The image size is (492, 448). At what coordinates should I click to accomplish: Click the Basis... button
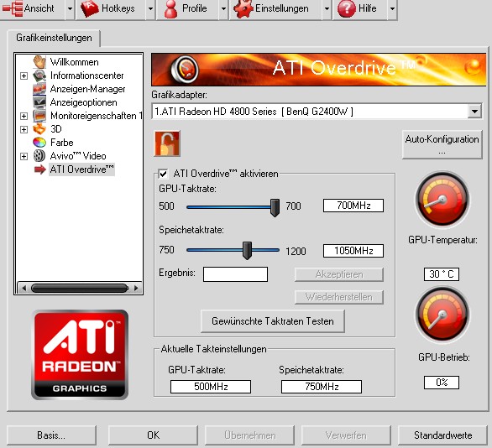[51, 435]
